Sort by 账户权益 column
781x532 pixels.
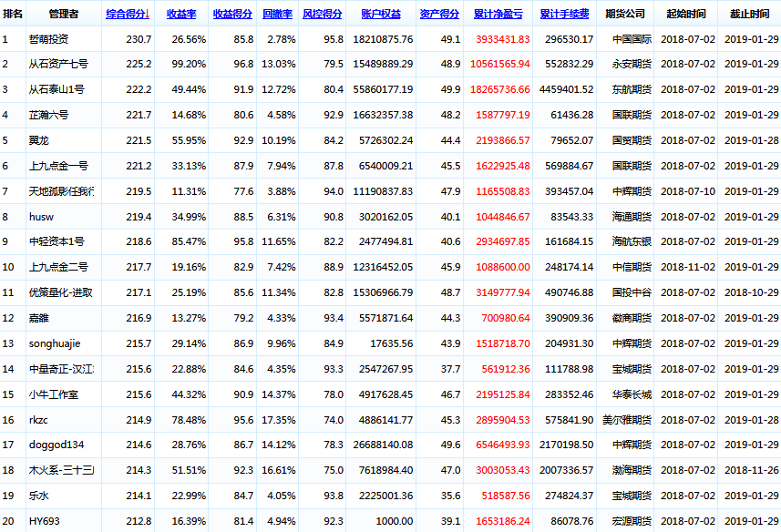pyautogui.click(x=382, y=15)
